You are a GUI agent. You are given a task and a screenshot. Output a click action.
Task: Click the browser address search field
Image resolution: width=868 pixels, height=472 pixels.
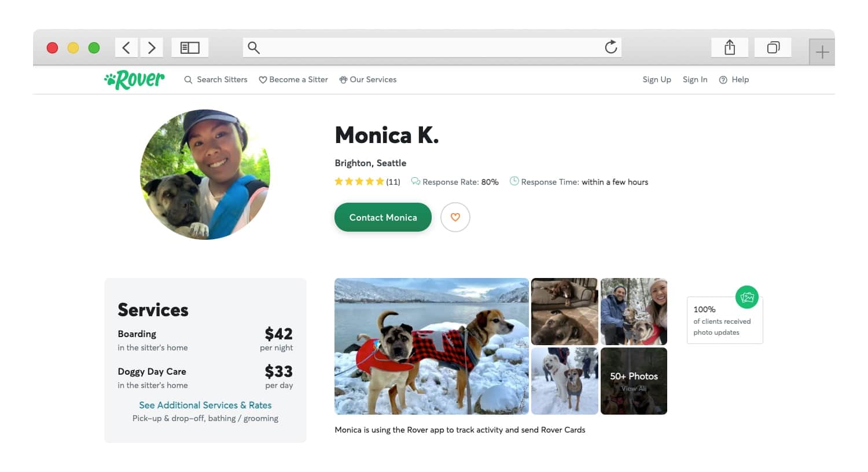click(428, 47)
